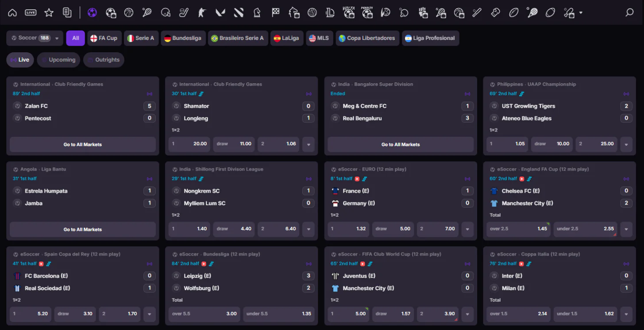Open Wolfsburg (E) team name
The image size is (644, 330).
coord(201,288)
